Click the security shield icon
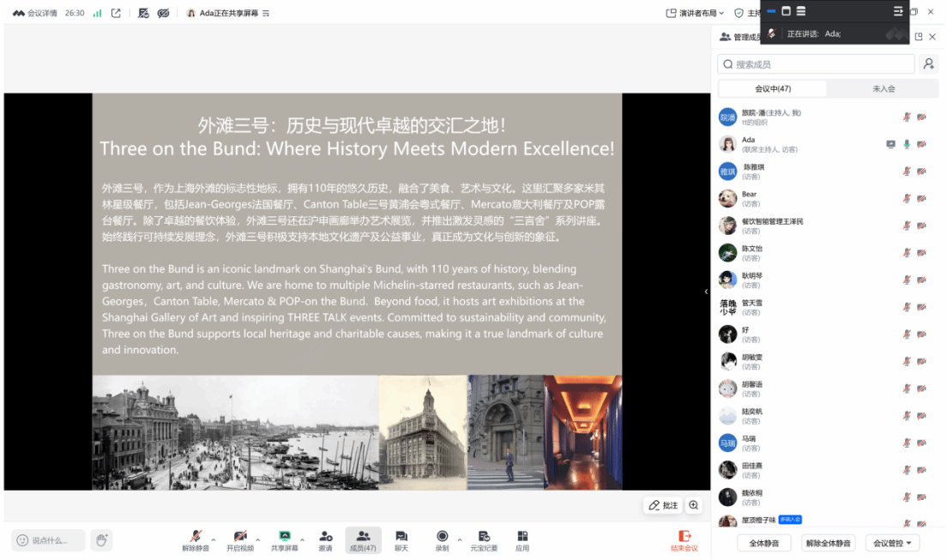 (x=739, y=13)
